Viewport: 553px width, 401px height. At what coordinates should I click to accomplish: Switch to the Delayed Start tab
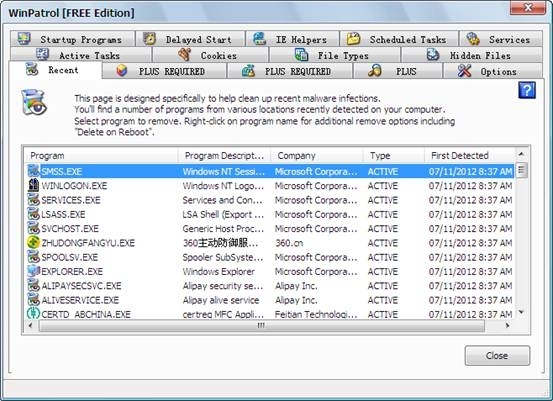pos(190,39)
